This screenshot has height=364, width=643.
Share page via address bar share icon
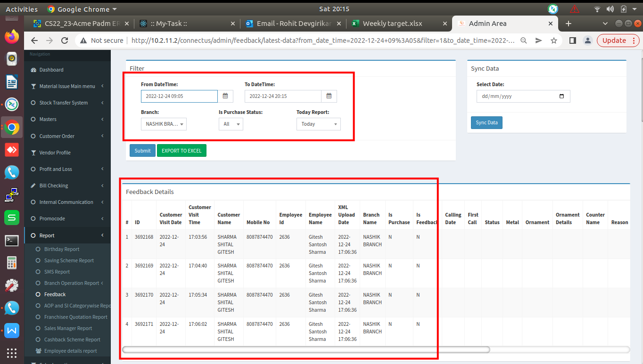point(539,40)
